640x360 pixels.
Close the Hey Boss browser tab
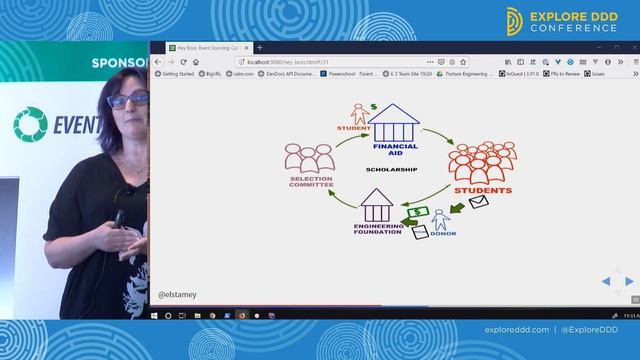(246, 48)
